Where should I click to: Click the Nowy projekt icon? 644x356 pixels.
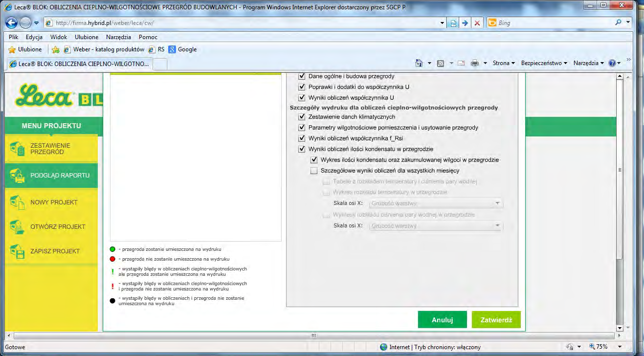pos(17,202)
